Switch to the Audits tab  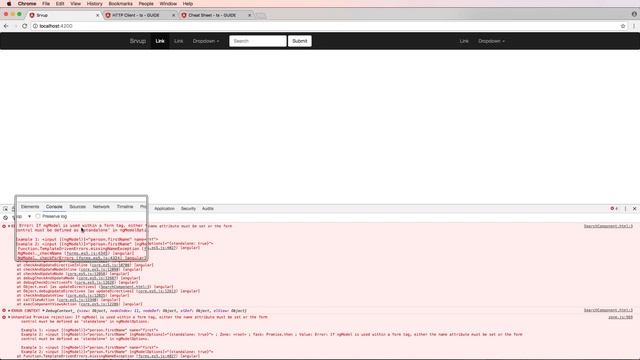point(208,209)
